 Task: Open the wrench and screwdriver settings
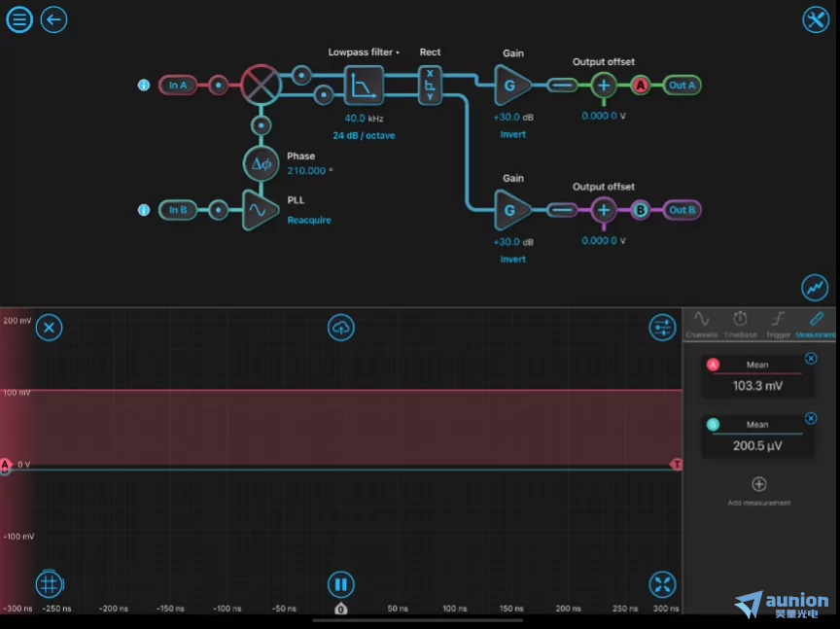(x=815, y=19)
